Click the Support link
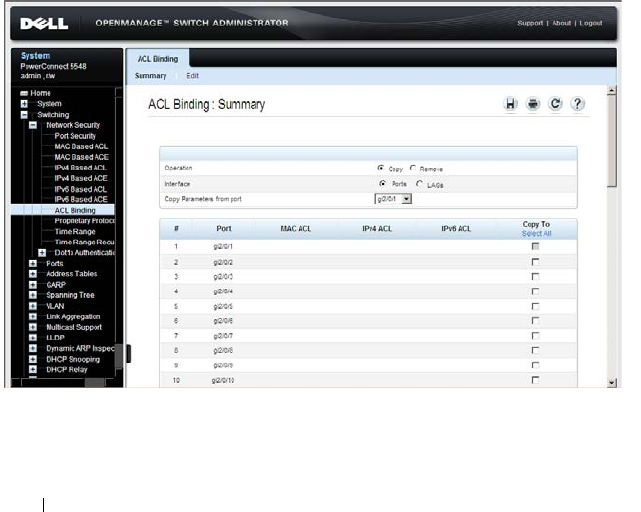The height and width of the screenshot is (512, 641). [x=530, y=23]
